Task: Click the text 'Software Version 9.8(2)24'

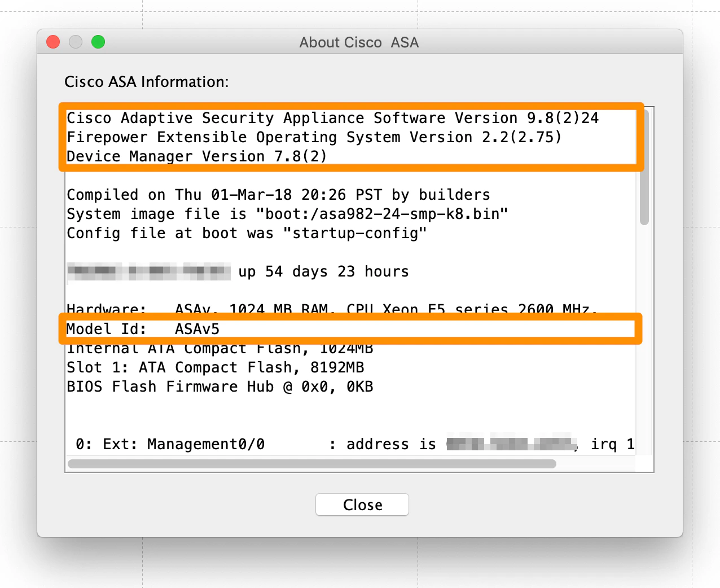Action: tap(486, 118)
